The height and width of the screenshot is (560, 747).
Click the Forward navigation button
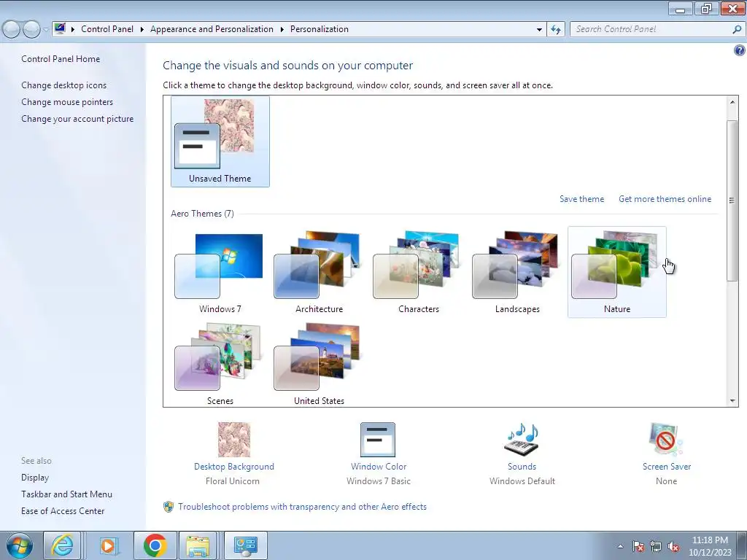31,29
